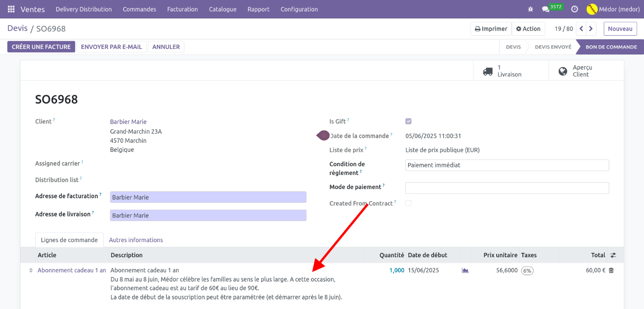
Task: Go to the previous record arrow
Action: [581, 29]
